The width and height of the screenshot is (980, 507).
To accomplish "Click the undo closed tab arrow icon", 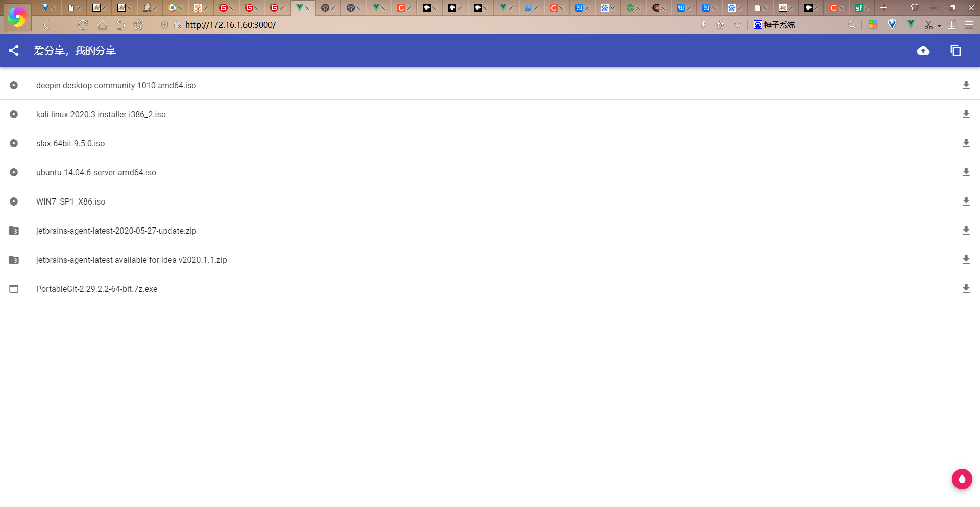I will (120, 24).
